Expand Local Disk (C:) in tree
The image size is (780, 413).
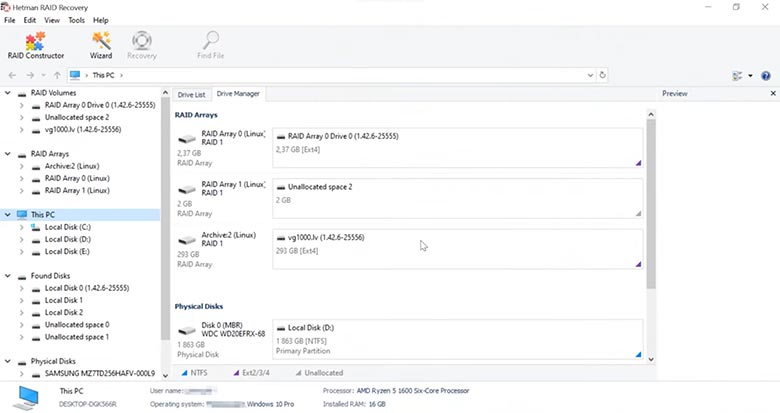pyautogui.click(x=22, y=227)
